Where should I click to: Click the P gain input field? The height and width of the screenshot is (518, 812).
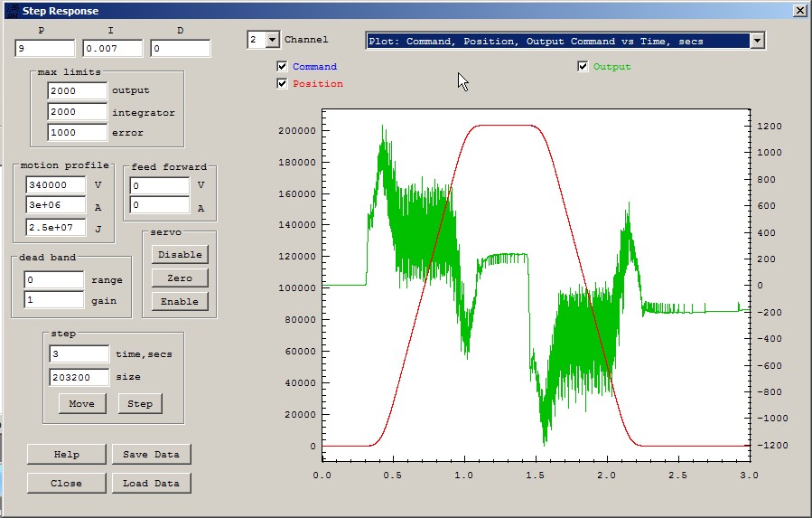click(x=44, y=49)
